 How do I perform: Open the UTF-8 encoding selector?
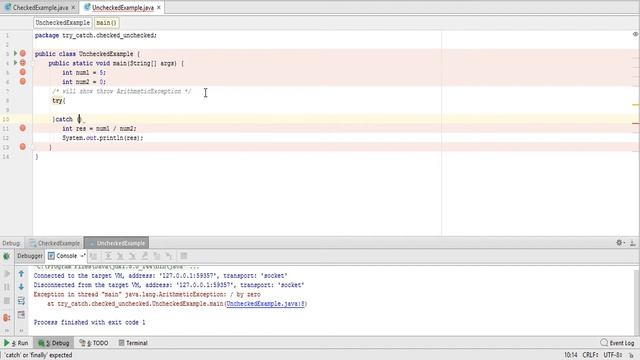[613, 355]
